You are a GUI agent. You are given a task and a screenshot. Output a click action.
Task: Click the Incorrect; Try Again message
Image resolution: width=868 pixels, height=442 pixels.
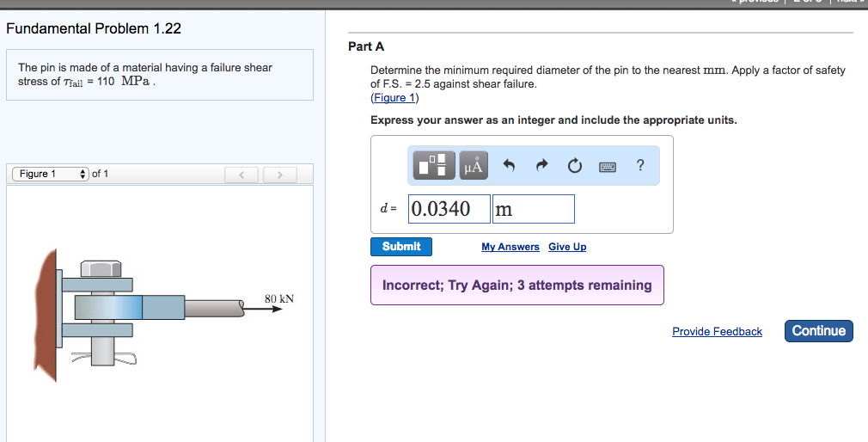point(517,285)
